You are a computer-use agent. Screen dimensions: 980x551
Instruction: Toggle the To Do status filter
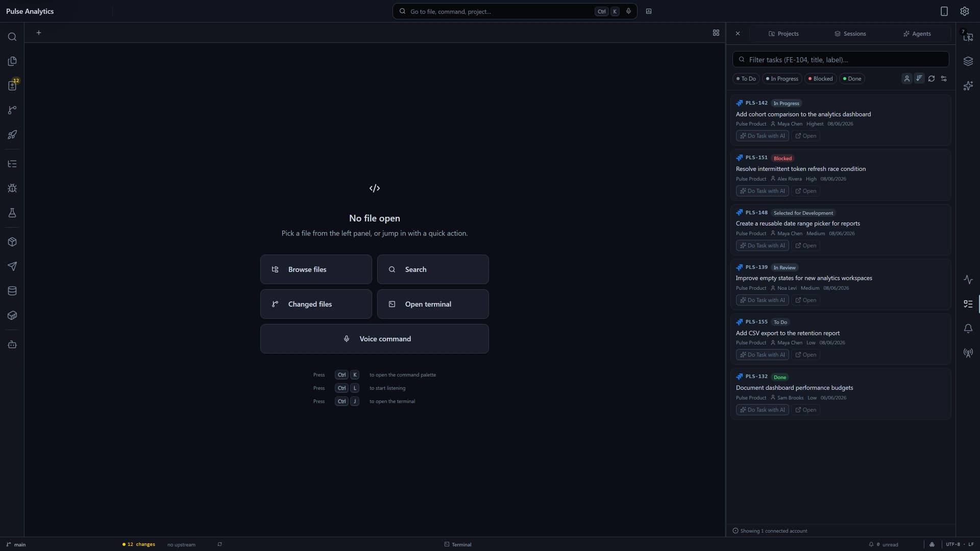point(746,79)
